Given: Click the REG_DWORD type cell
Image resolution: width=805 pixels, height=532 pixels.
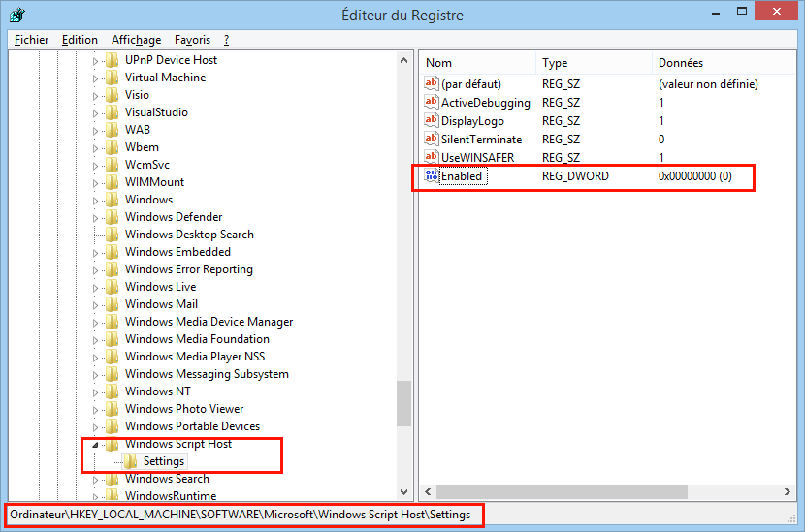Looking at the screenshot, I should [575, 176].
